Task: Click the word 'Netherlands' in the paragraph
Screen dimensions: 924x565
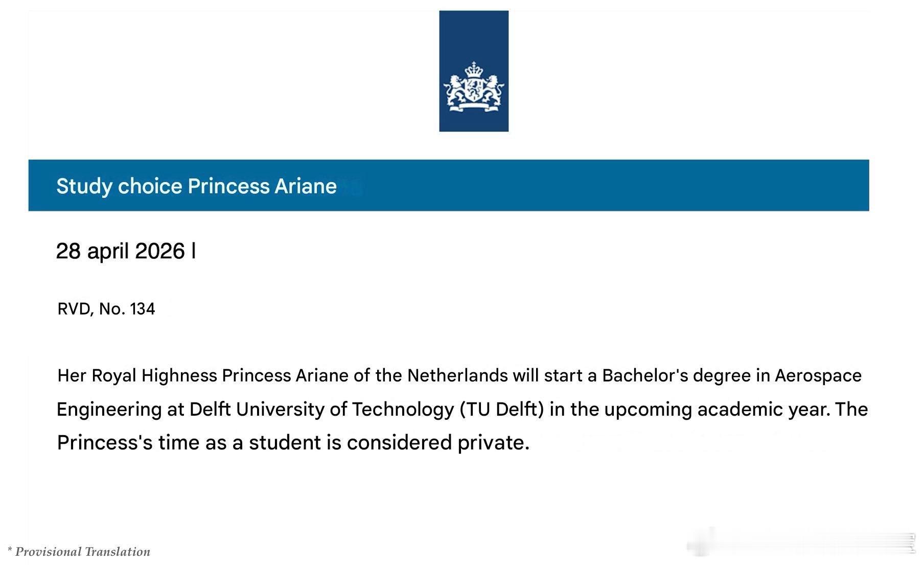Action: pyautogui.click(x=457, y=376)
